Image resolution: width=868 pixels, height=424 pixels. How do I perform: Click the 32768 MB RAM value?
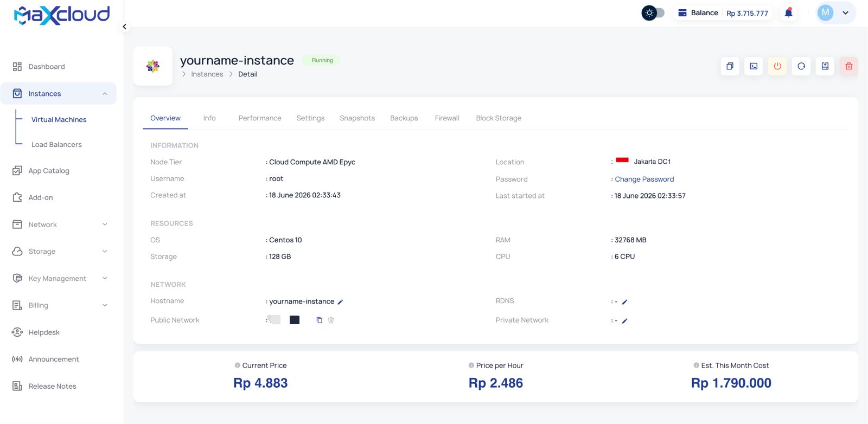(630, 240)
